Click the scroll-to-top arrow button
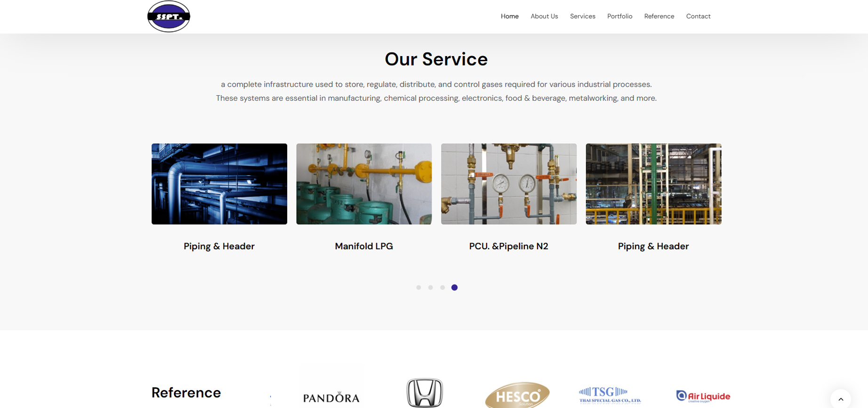 (840, 399)
